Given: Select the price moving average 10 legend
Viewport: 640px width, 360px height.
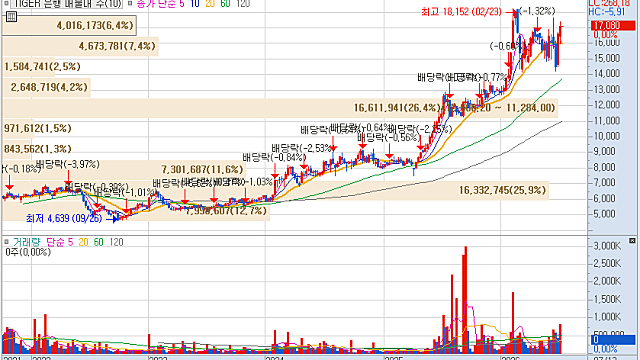Looking at the screenshot, I should tap(195, 4).
